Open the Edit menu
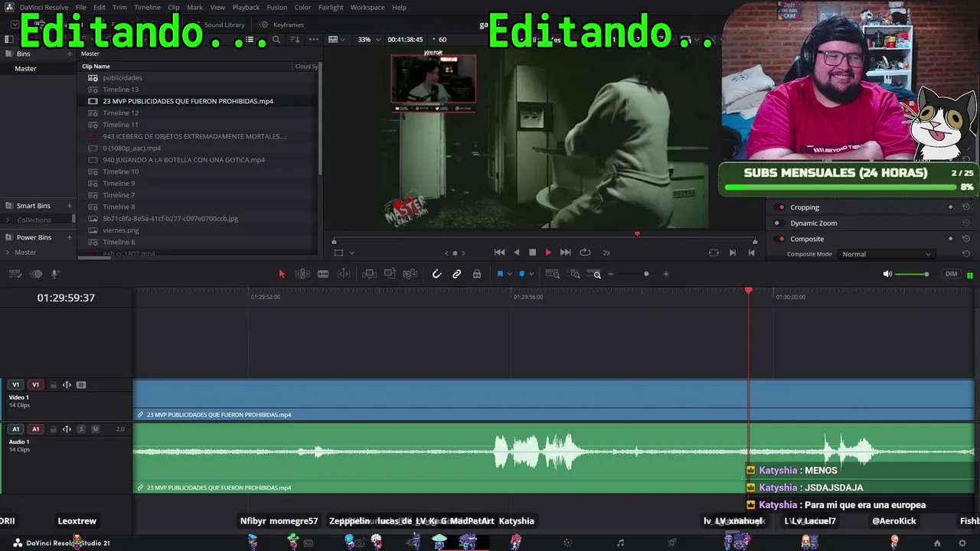The height and width of the screenshot is (551, 980). pyautogui.click(x=100, y=8)
